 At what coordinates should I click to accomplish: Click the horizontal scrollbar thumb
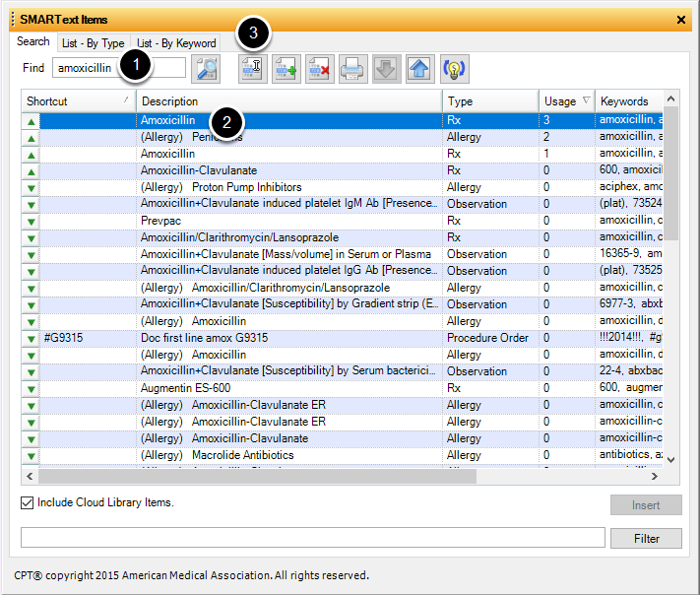[257, 477]
